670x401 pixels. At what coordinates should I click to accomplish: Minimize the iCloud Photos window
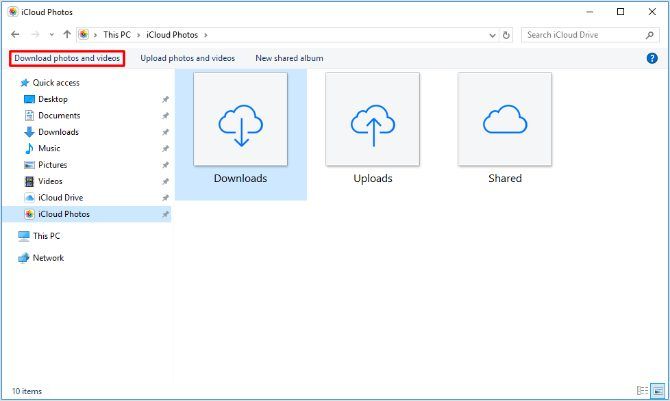point(590,12)
